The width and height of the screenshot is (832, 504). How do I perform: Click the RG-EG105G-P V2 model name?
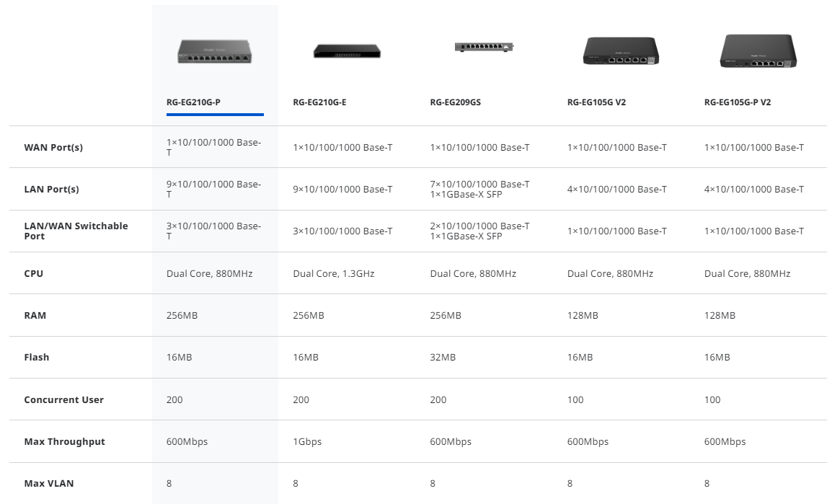pyautogui.click(x=737, y=102)
